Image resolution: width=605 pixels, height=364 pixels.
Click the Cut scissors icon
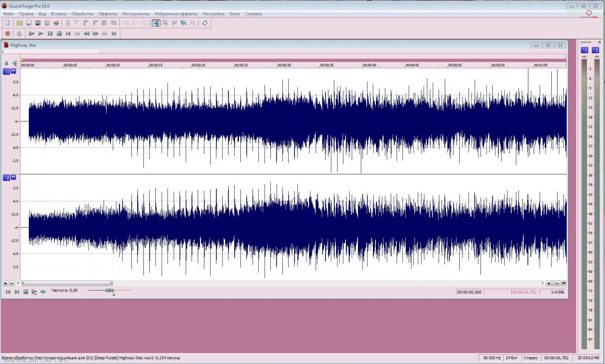pyautogui.click(x=68, y=23)
